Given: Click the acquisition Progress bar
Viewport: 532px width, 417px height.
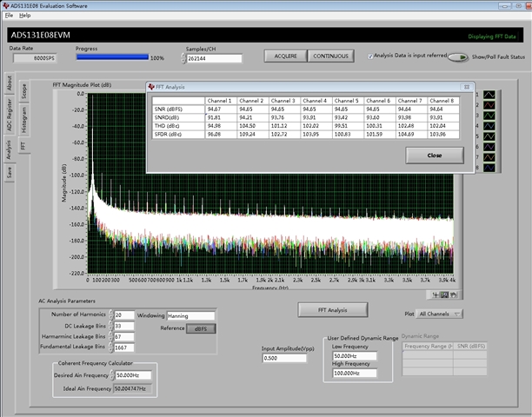Looking at the screenshot, I should [x=112, y=57].
